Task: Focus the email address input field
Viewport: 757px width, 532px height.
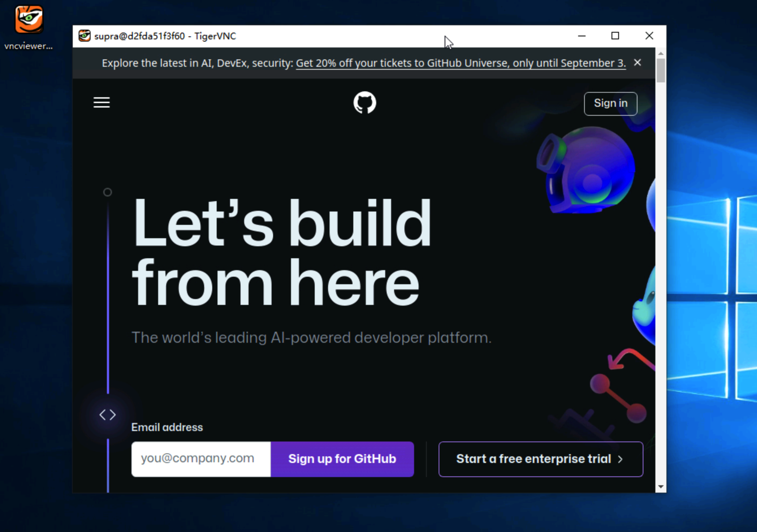Action: (x=201, y=459)
